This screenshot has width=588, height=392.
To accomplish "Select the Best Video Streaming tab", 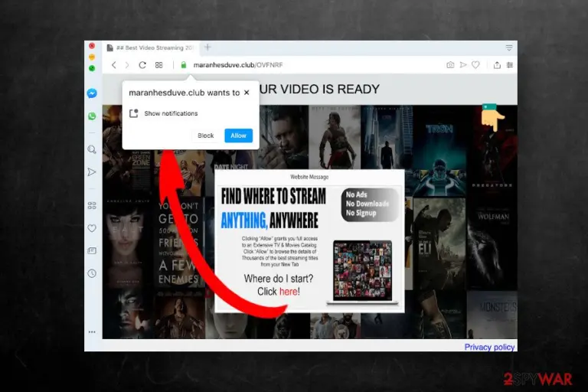I will coord(151,47).
